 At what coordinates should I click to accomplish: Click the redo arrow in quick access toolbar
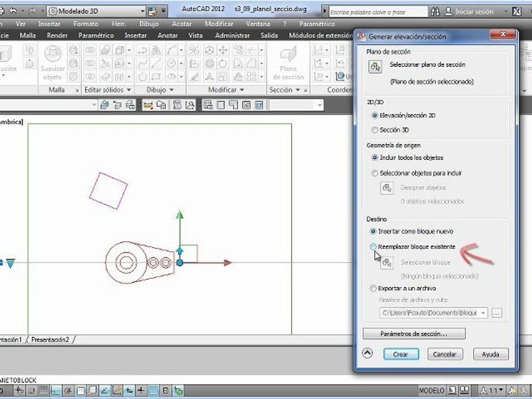coord(32,11)
